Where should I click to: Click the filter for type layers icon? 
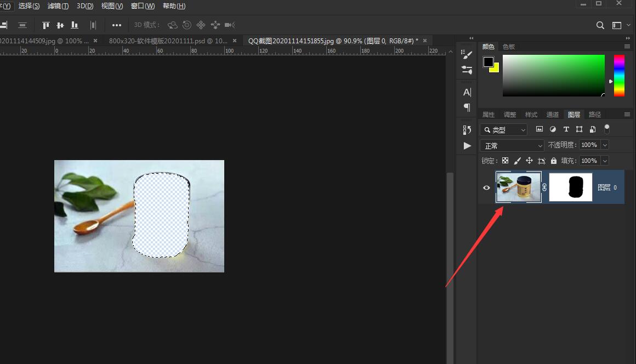pyautogui.click(x=566, y=129)
